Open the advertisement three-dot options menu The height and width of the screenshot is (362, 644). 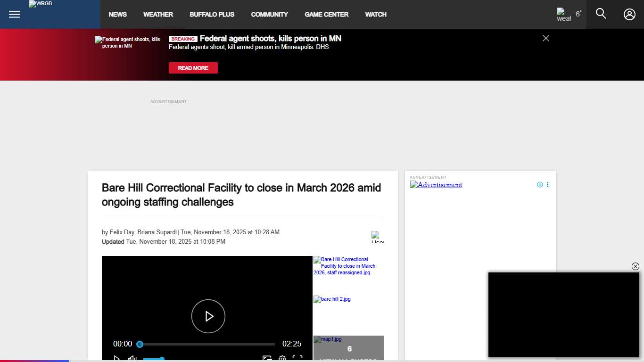547,184
